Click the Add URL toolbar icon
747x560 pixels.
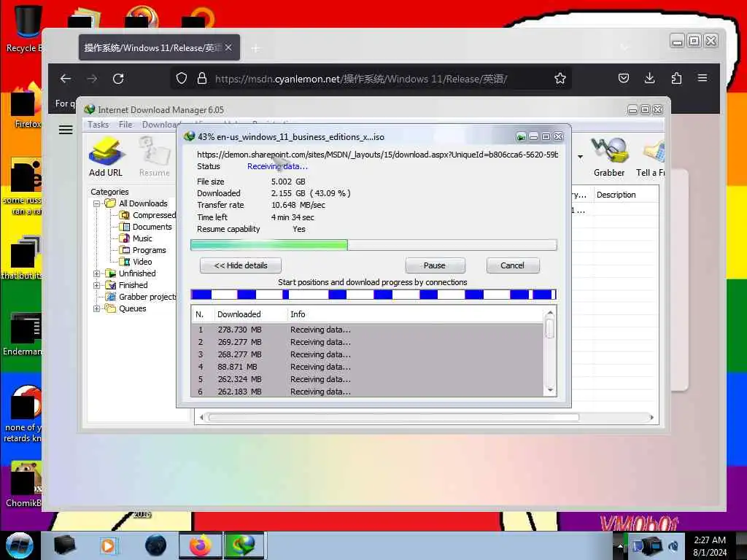(x=106, y=157)
